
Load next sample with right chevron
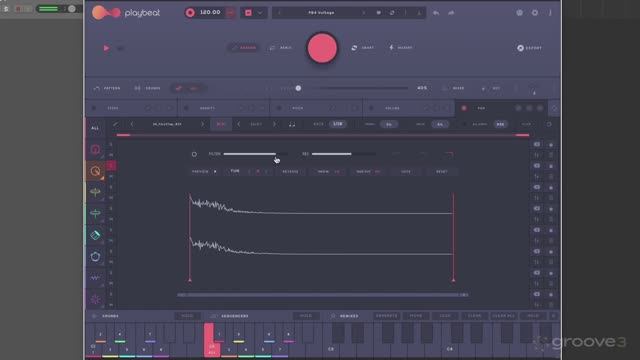(202, 124)
